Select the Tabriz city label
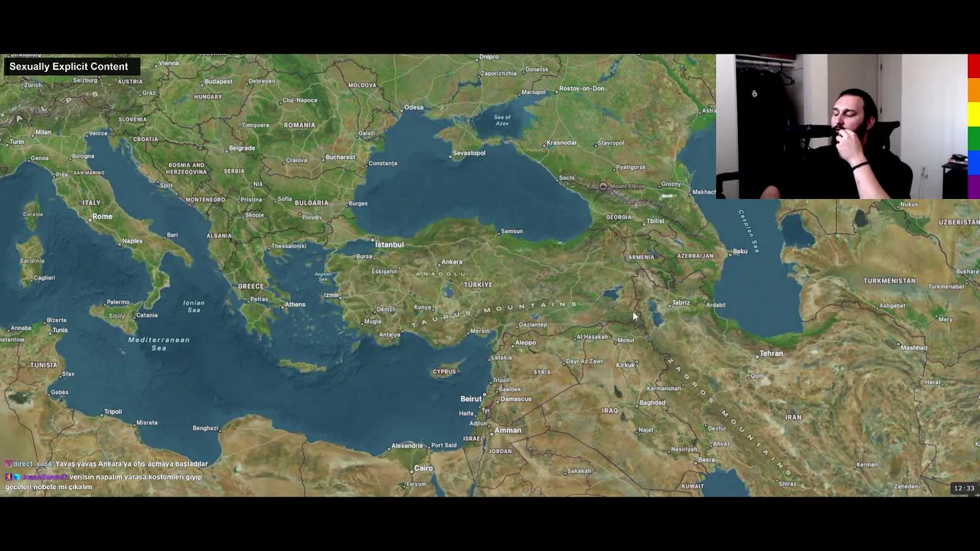This screenshot has height=551, width=980. pyautogui.click(x=680, y=303)
